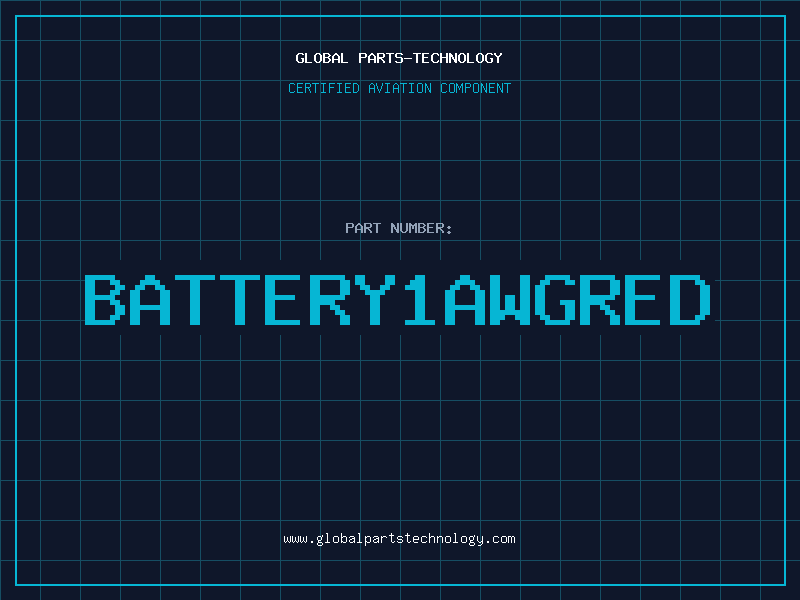This screenshot has width=800, height=600.
Task: Click the word COMPONENT in the subtitle
Action: tap(475, 88)
